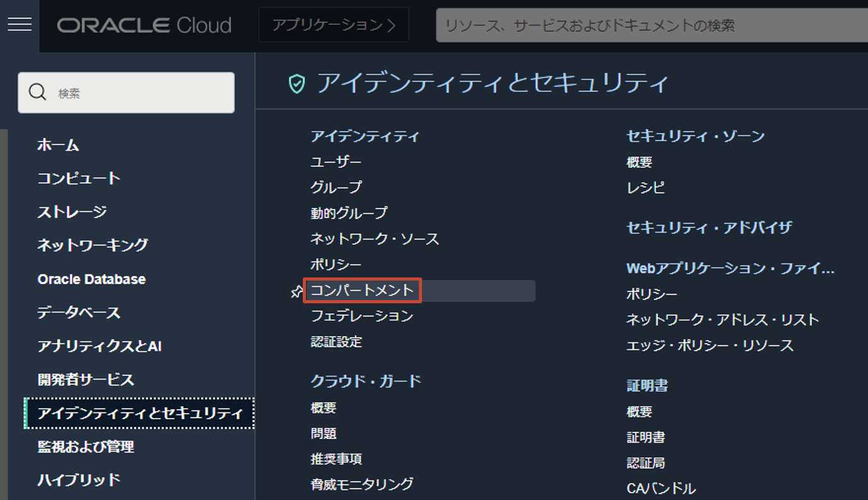This screenshot has height=500, width=868.
Task: Click レシピ under セキュリティ・ゾーン
Action: click(645, 188)
